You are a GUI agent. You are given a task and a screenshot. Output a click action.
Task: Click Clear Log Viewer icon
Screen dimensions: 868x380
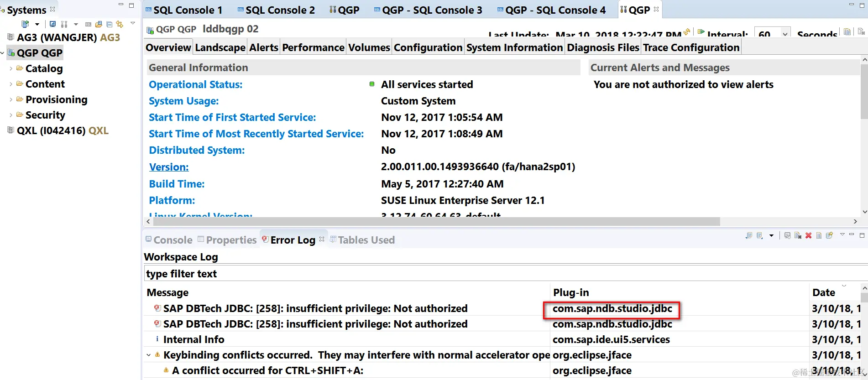point(798,235)
